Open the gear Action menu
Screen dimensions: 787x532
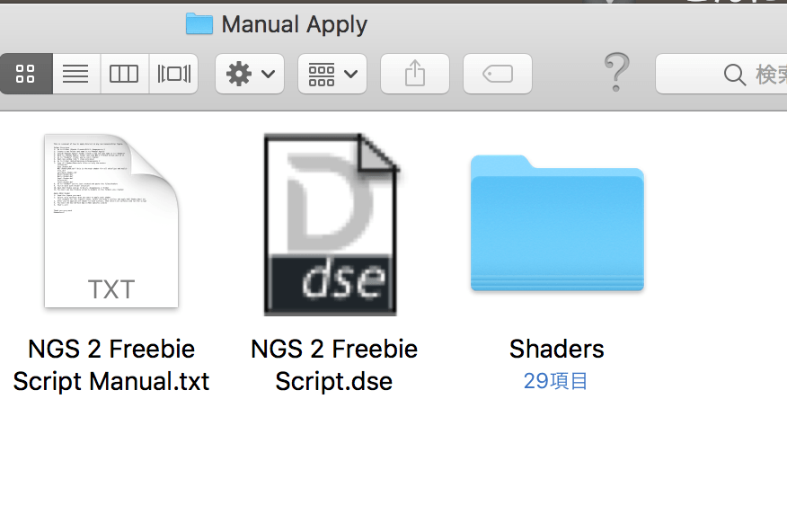[x=250, y=74]
